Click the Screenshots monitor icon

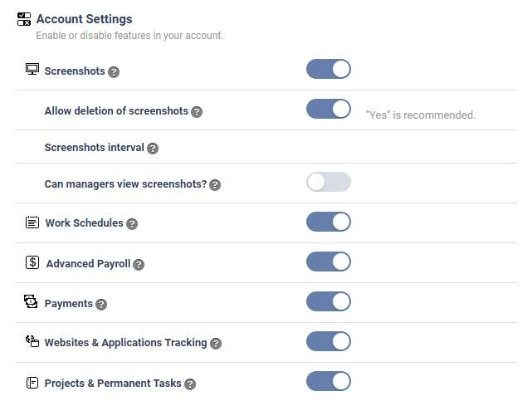pyautogui.click(x=32, y=70)
